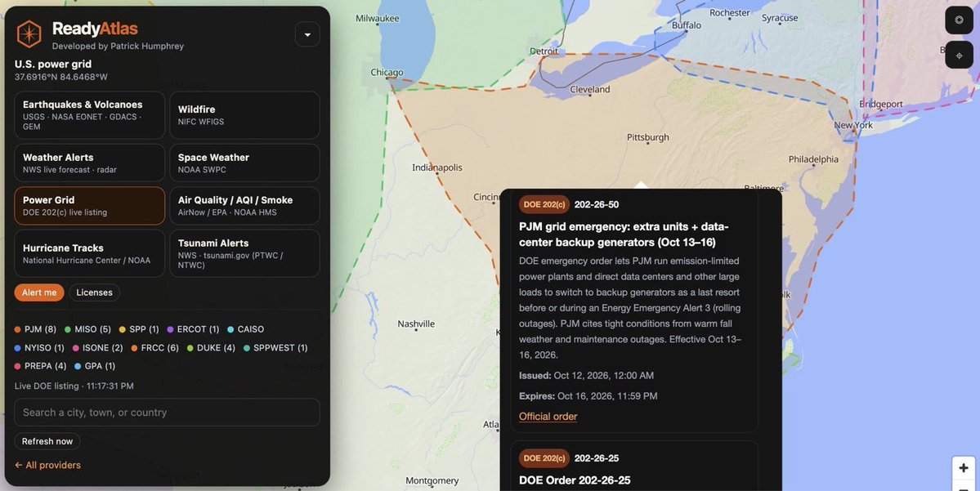Viewport: 980px width, 491px height.
Task: Click the DOE 202(c) badge on order 202-26-50
Action: click(x=544, y=204)
